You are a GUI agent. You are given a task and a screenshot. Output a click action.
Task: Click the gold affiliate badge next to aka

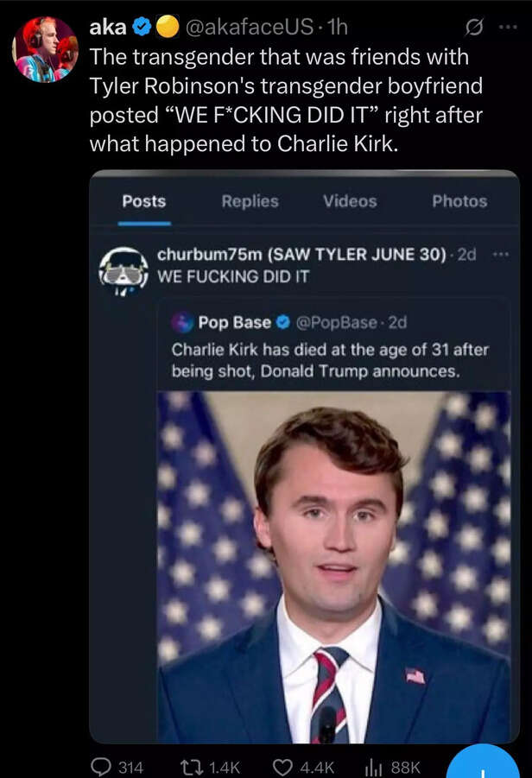click(x=167, y=28)
